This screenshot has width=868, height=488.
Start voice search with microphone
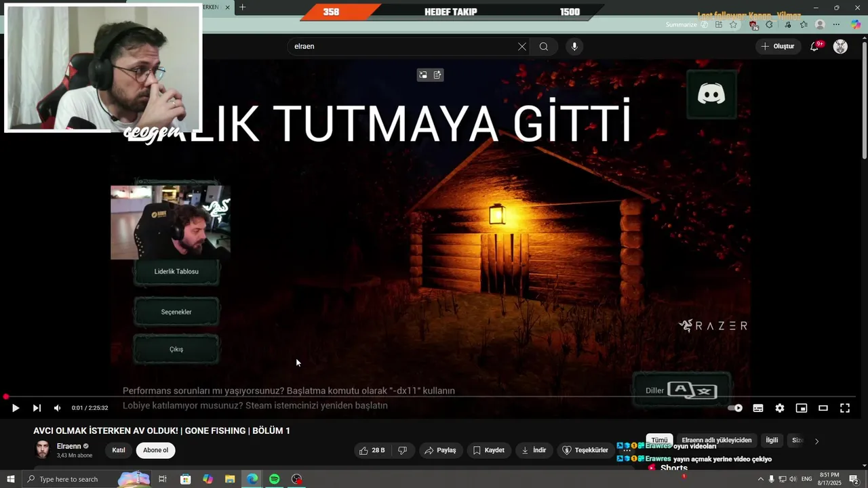pyautogui.click(x=574, y=46)
